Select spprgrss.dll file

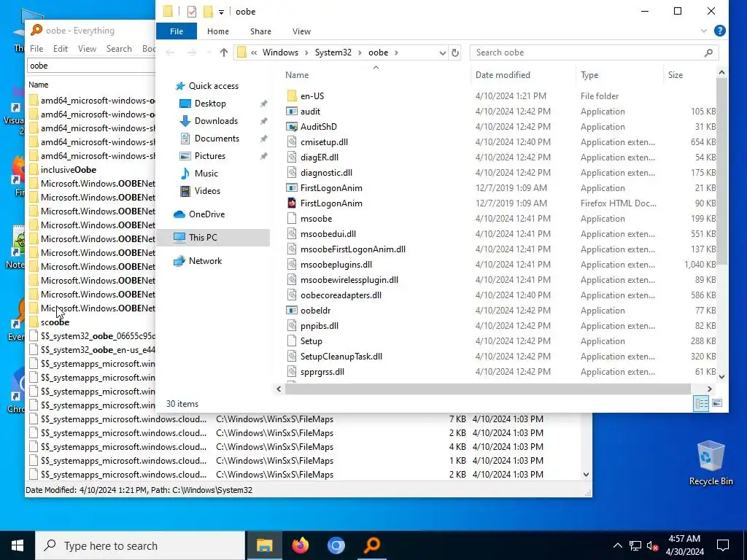tap(322, 372)
